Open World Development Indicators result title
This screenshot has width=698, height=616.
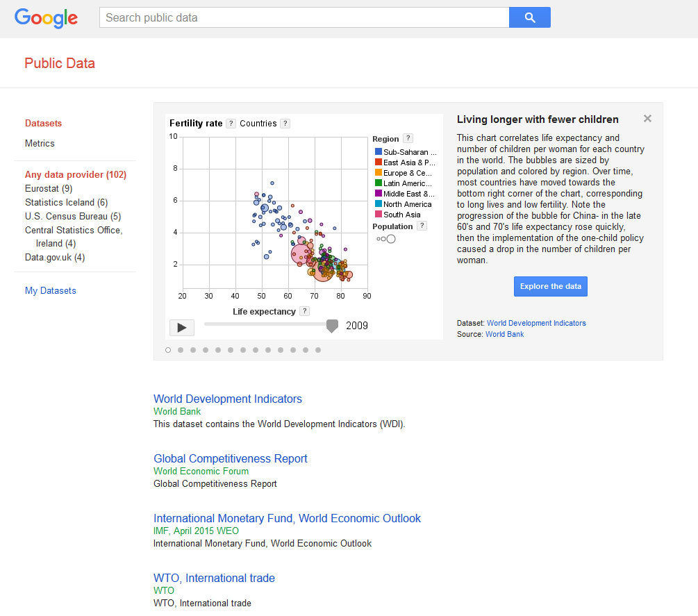(228, 399)
